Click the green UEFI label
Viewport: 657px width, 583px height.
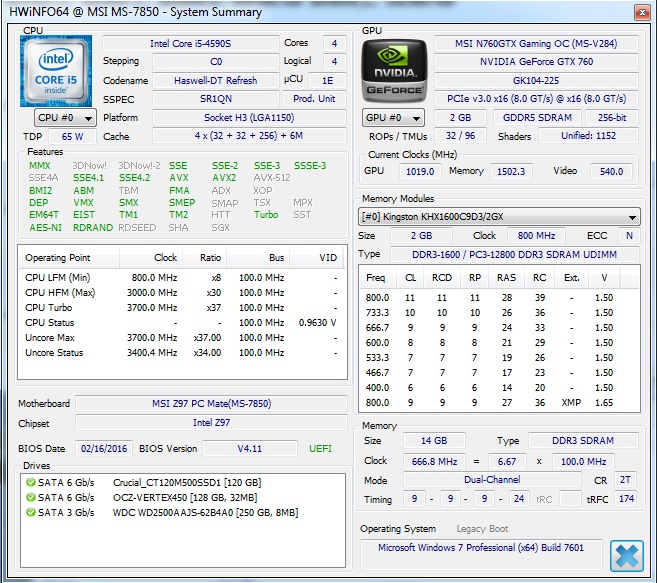coord(321,449)
